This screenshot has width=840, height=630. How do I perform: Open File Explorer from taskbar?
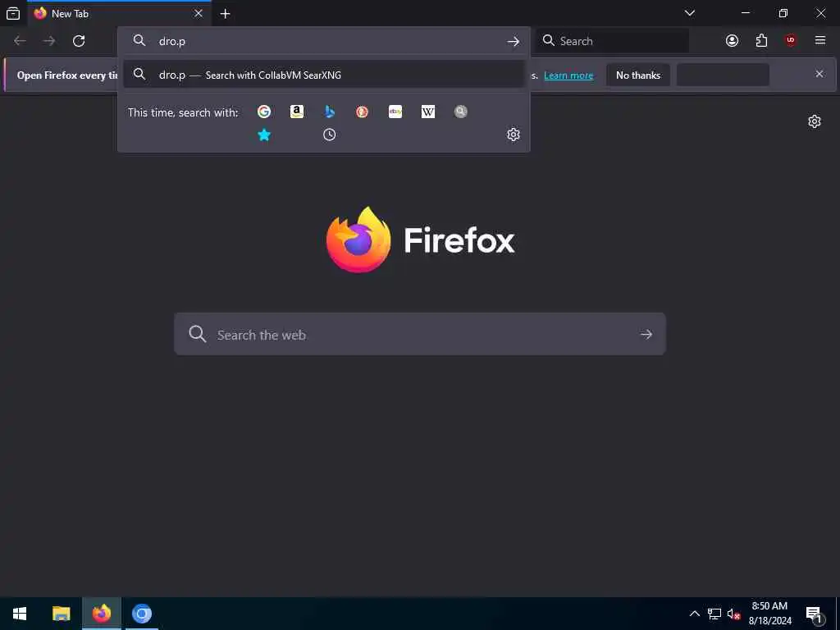tap(61, 614)
